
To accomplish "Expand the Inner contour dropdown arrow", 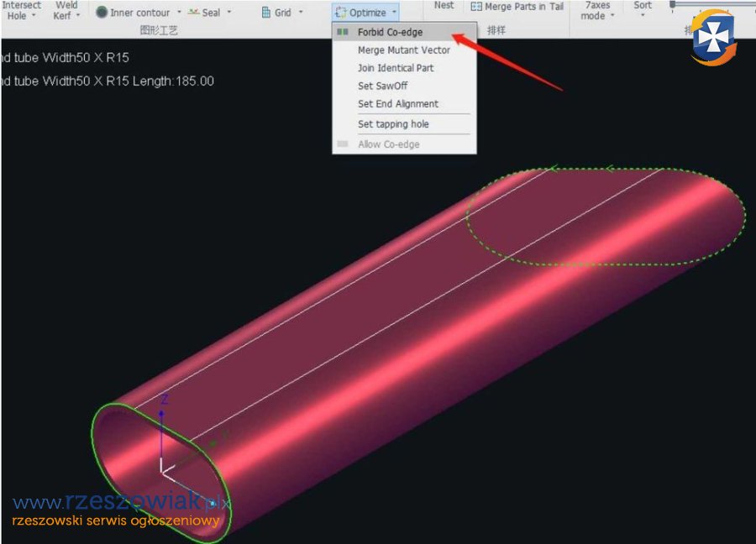I will point(179,12).
